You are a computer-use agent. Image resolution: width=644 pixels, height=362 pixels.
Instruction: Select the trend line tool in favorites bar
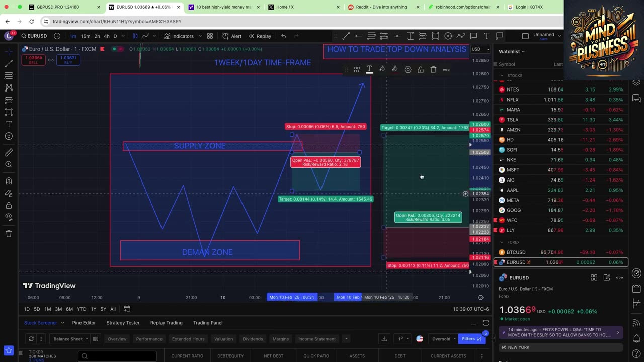[x=346, y=36]
